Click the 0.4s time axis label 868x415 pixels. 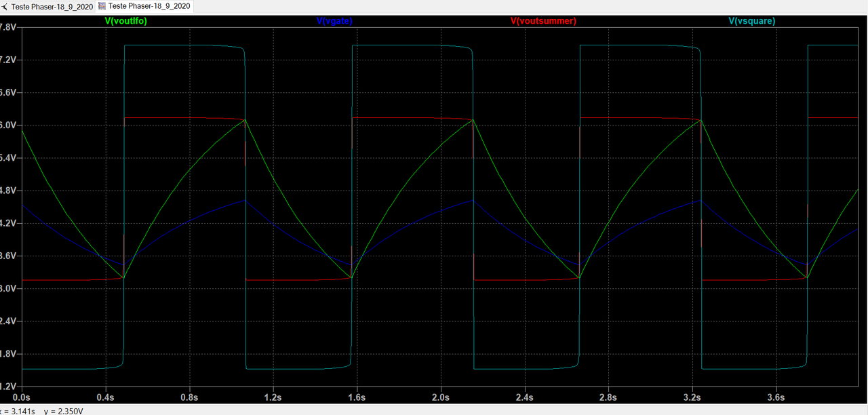105,397
